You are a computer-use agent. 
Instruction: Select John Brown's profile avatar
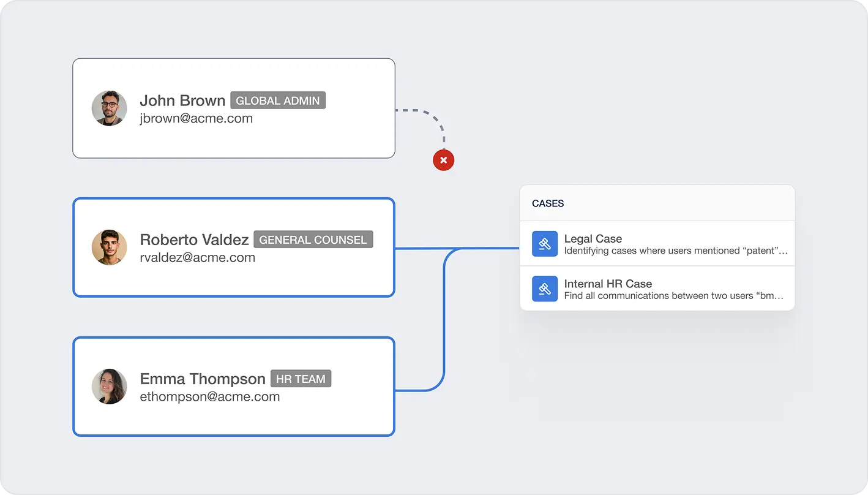pyautogui.click(x=109, y=108)
